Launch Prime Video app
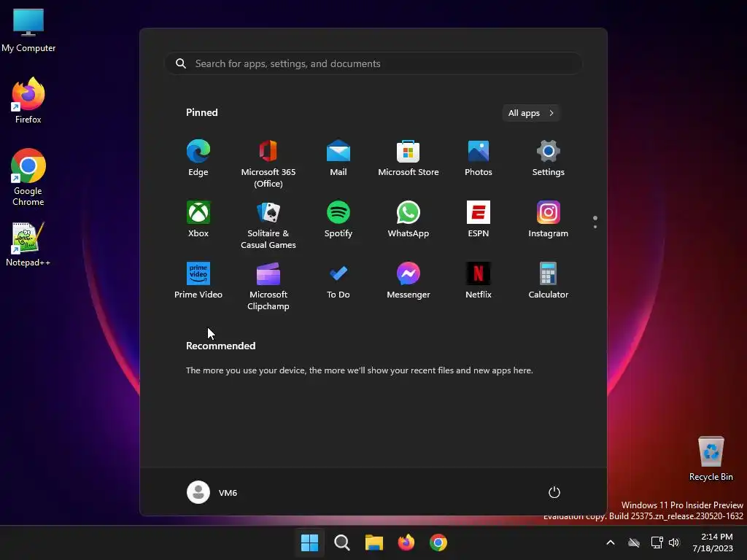This screenshot has width=747, height=560. [x=198, y=281]
